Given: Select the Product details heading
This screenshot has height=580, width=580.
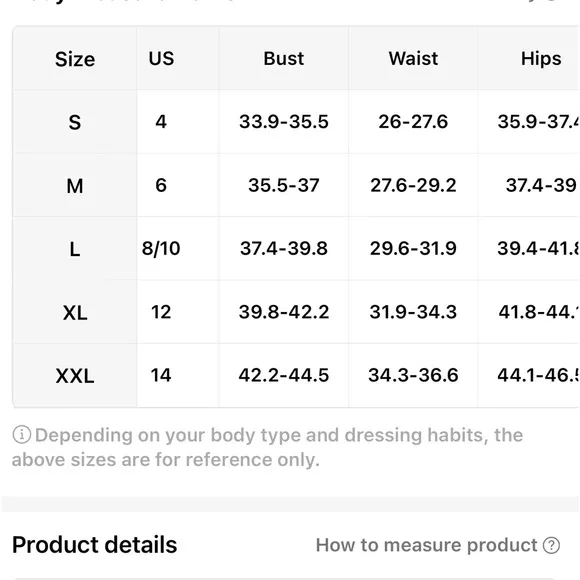Looking at the screenshot, I should pyautogui.click(x=95, y=545).
